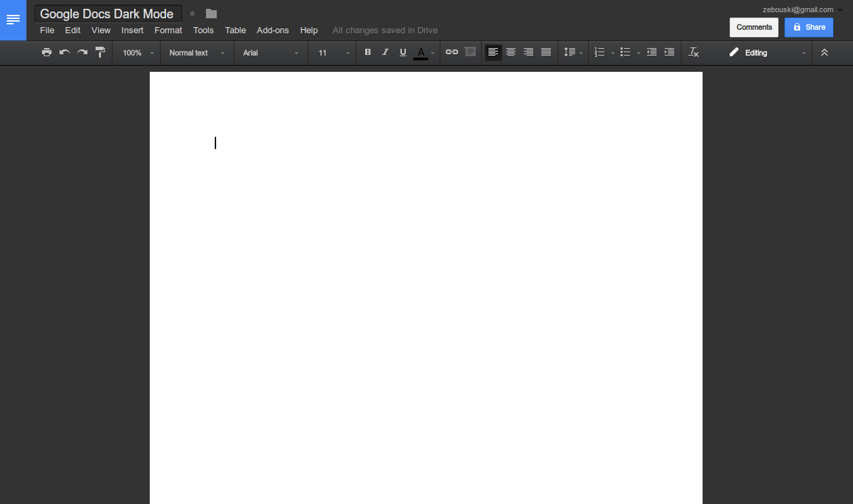Open the text color picker
Viewport: 853px width, 504px height.
421,52
